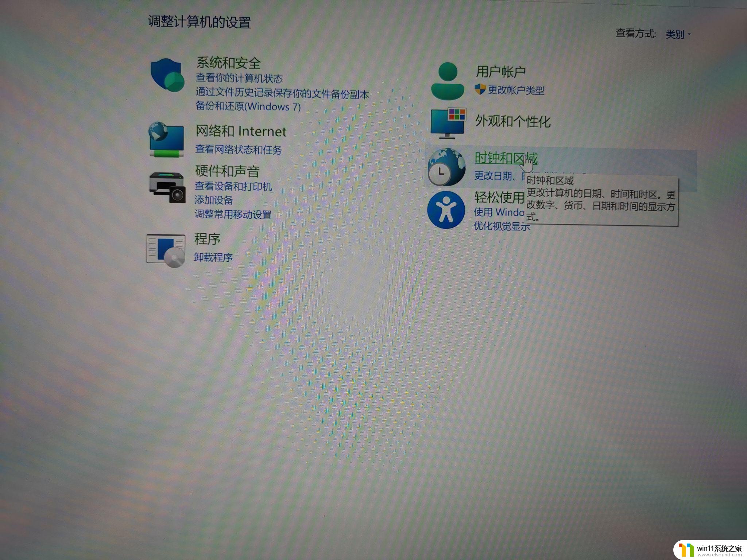Click the Ease of Access icon
The image size is (747, 560).
(x=446, y=210)
